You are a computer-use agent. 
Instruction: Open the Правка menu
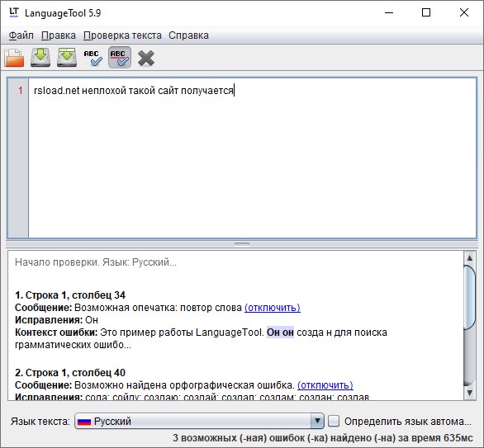click(x=59, y=35)
